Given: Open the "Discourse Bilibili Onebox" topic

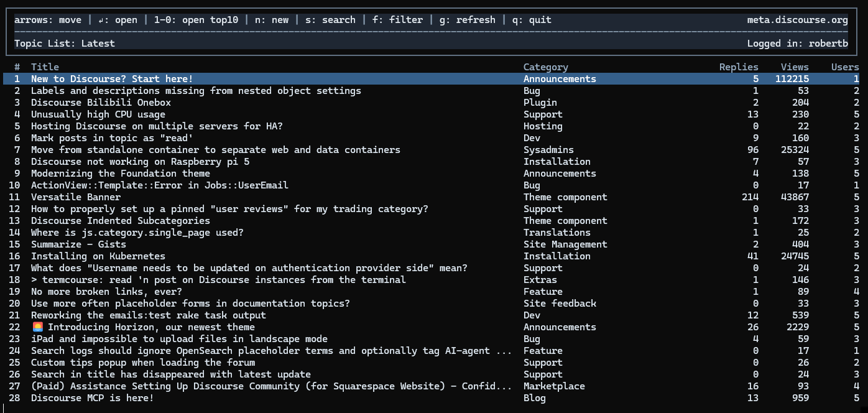Looking at the screenshot, I should point(101,103).
